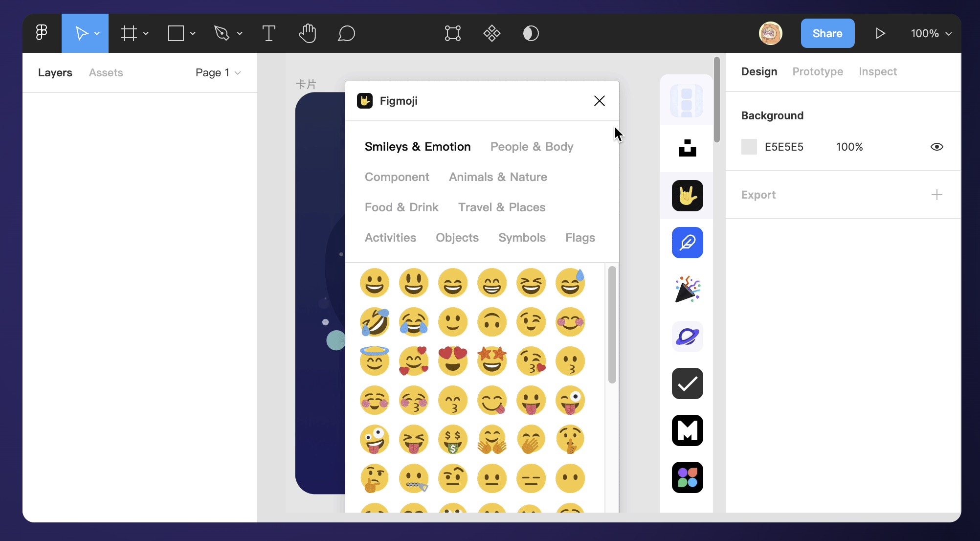
Task: Insert the smiling face with halo emoji
Action: (375, 361)
